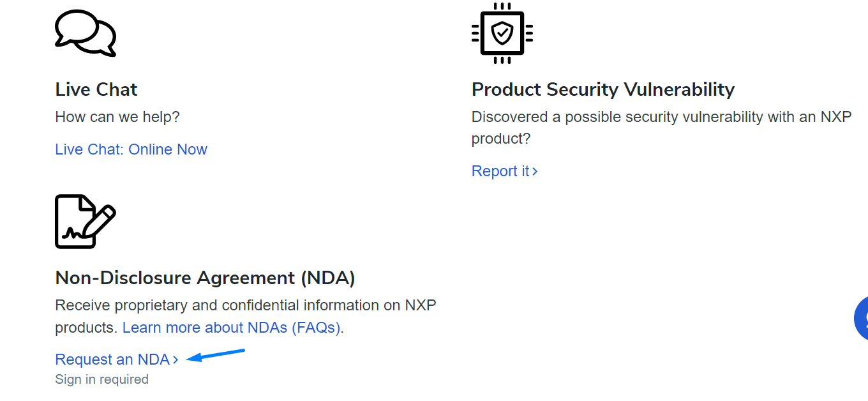Open Learn more about NDAs (FAQs)

(x=232, y=327)
